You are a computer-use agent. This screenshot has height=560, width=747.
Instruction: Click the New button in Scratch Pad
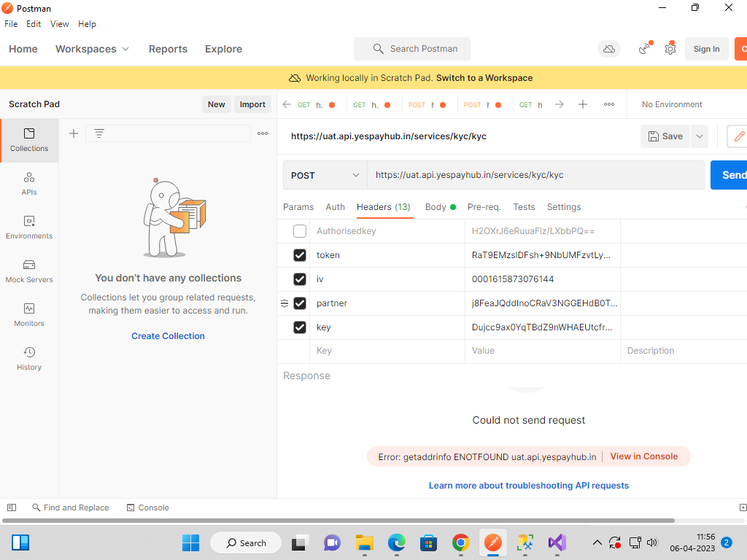216,104
